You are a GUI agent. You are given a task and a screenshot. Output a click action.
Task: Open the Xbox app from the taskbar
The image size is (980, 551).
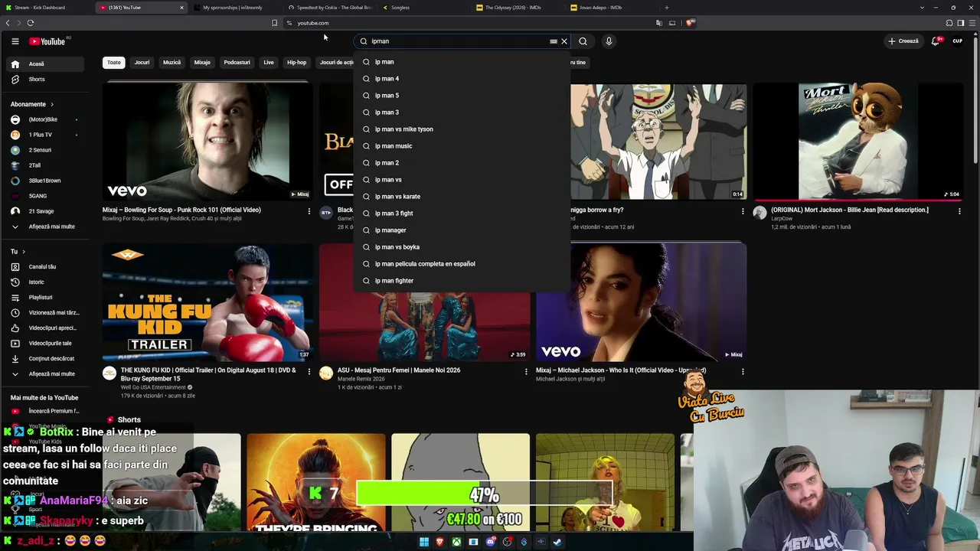[x=456, y=542]
